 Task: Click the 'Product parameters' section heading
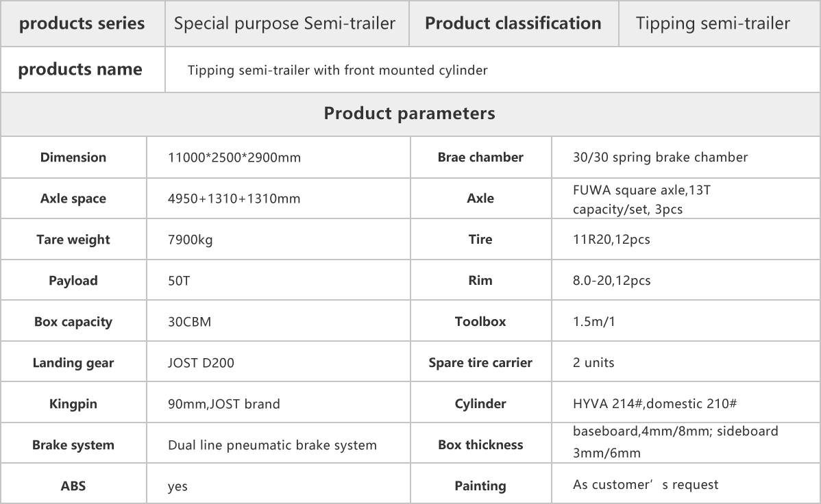[x=409, y=114]
